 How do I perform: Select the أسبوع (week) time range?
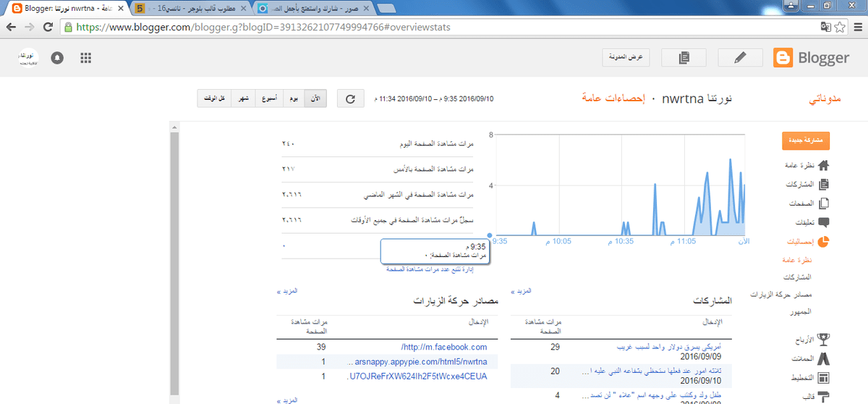coord(269,98)
